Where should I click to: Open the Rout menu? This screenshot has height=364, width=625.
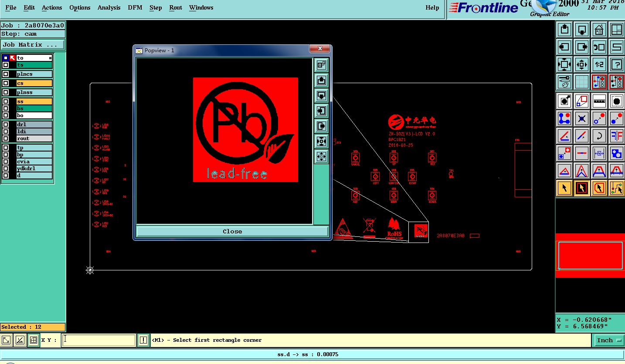(x=176, y=7)
